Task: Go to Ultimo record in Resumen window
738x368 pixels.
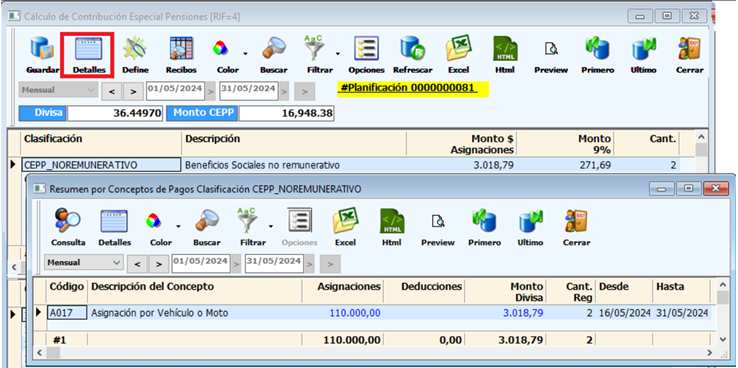Action: 530,221
